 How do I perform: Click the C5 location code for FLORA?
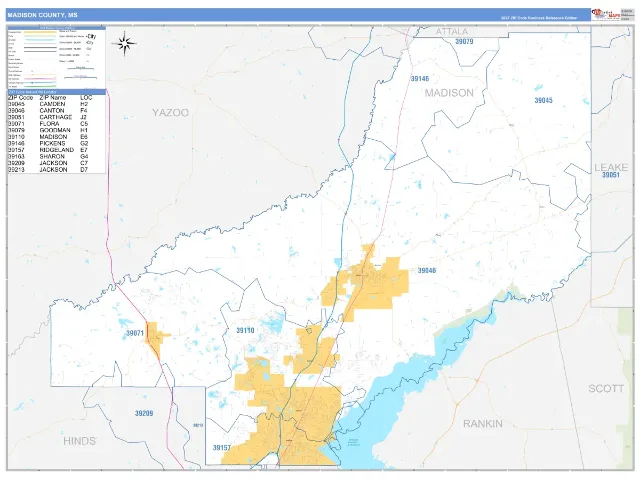click(x=84, y=124)
